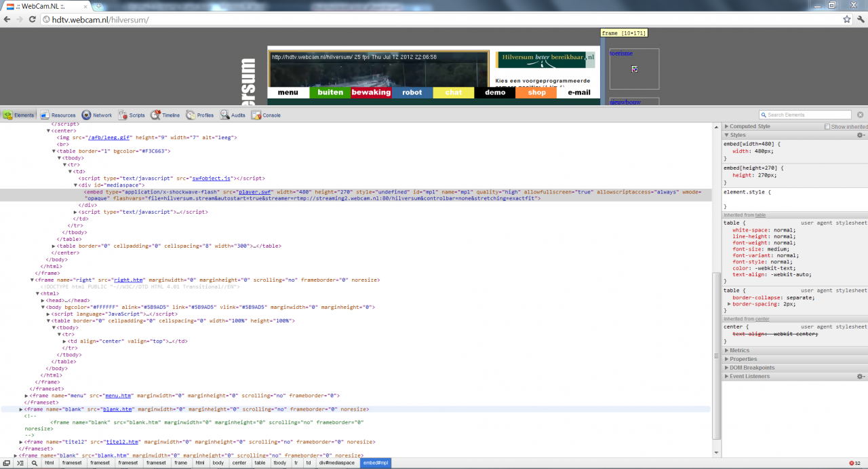Select tbody in the breadcrumb bar

click(279, 463)
